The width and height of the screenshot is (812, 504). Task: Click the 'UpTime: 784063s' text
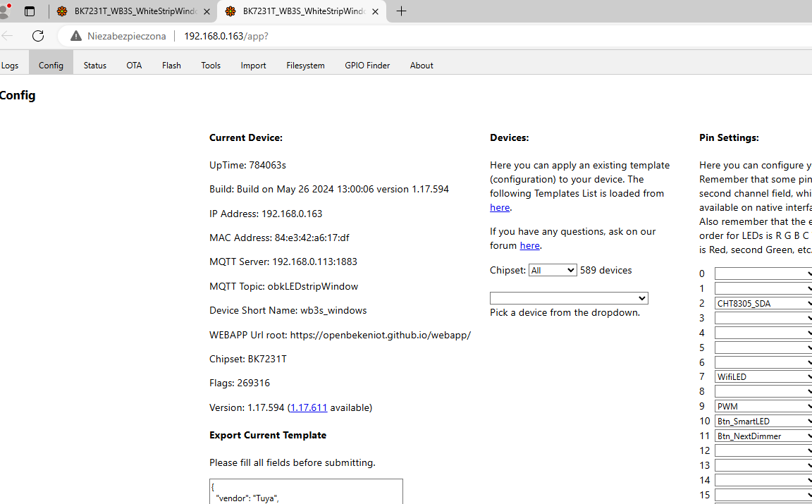click(247, 165)
